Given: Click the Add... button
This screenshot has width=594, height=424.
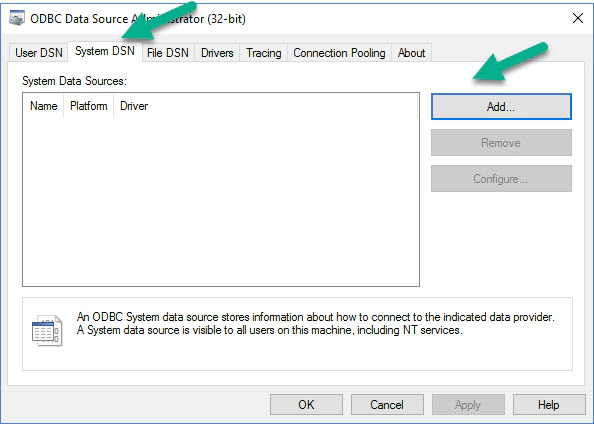Looking at the screenshot, I should click(501, 106).
